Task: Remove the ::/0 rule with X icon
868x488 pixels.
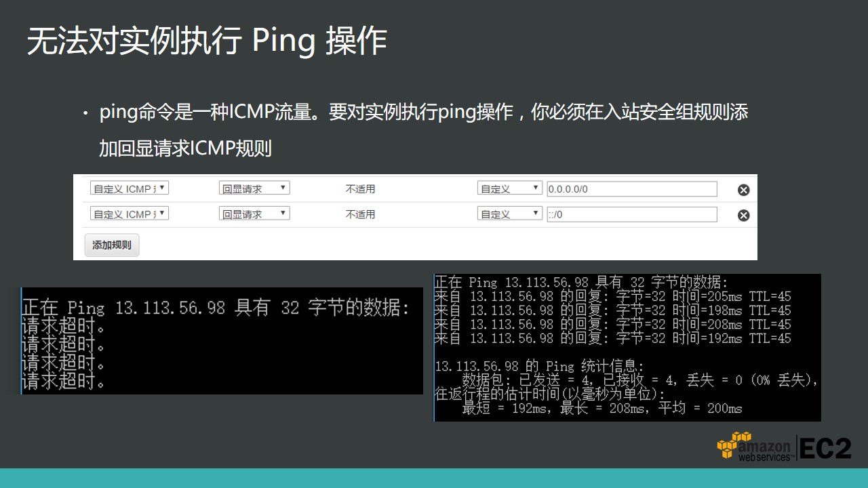Action: 743,216
